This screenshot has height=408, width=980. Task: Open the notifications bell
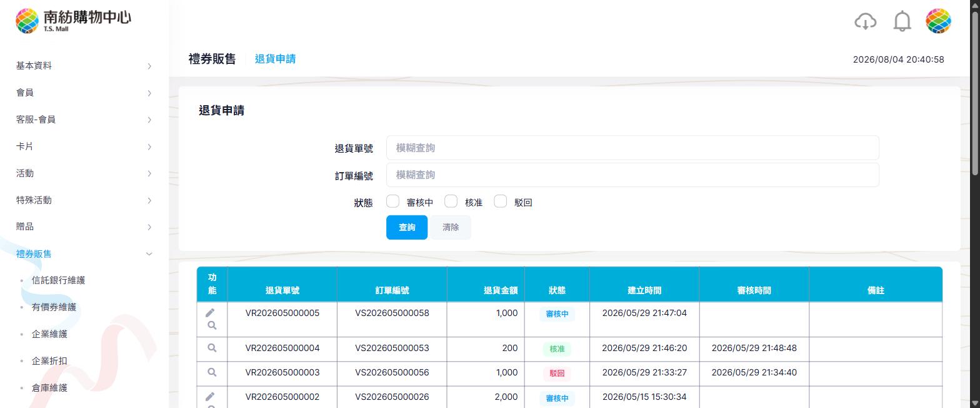click(x=902, y=21)
